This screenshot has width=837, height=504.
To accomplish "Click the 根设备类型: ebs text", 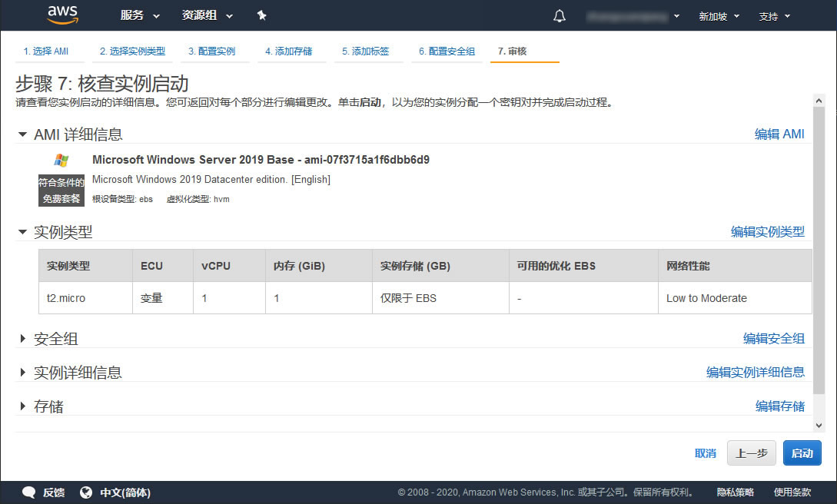I will (122, 199).
